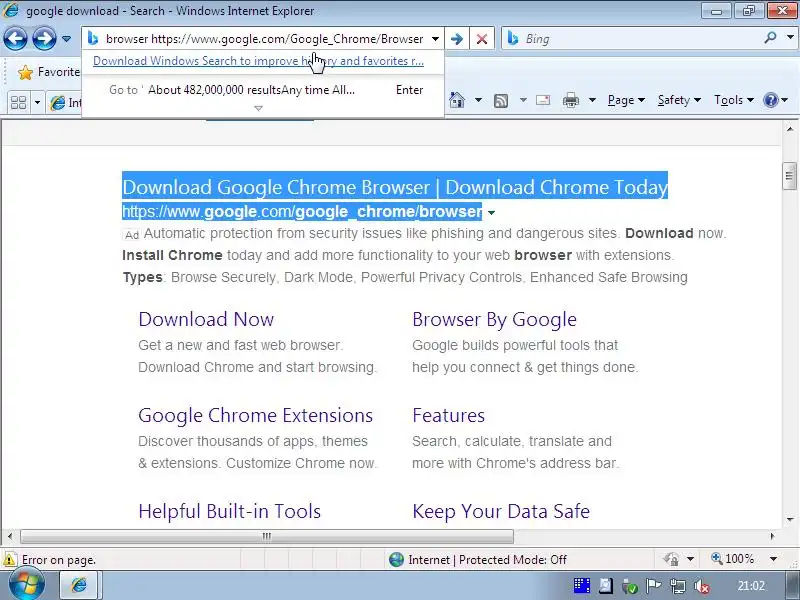The height and width of the screenshot is (600, 800).
Task: Open the tab list dropdown arrow
Action: coord(37,103)
